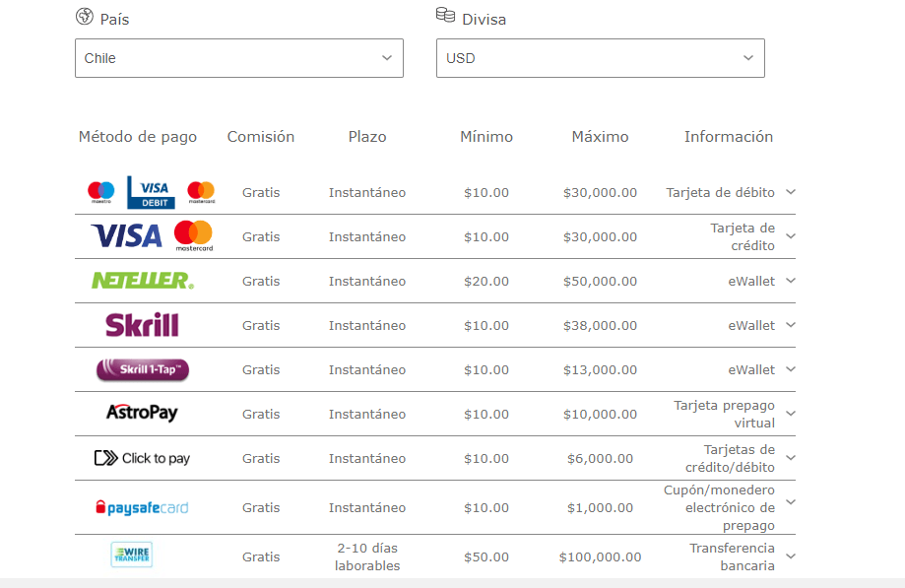
Task: Click the paysafecard logo
Action: tap(142, 508)
